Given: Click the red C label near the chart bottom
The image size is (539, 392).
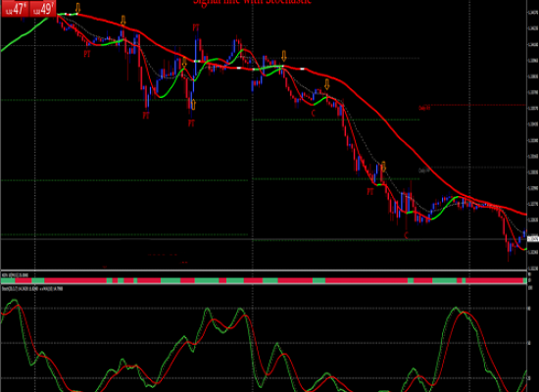Looking at the screenshot, I should coord(406,235).
